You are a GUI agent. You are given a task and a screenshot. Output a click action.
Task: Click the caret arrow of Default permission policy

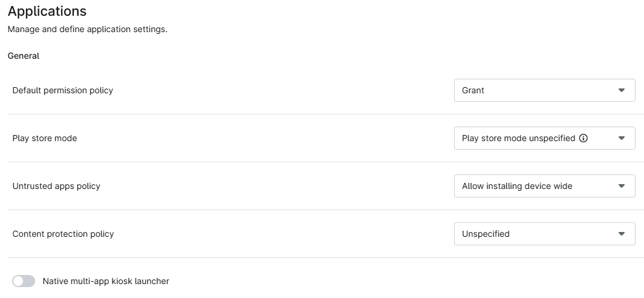[621, 90]
